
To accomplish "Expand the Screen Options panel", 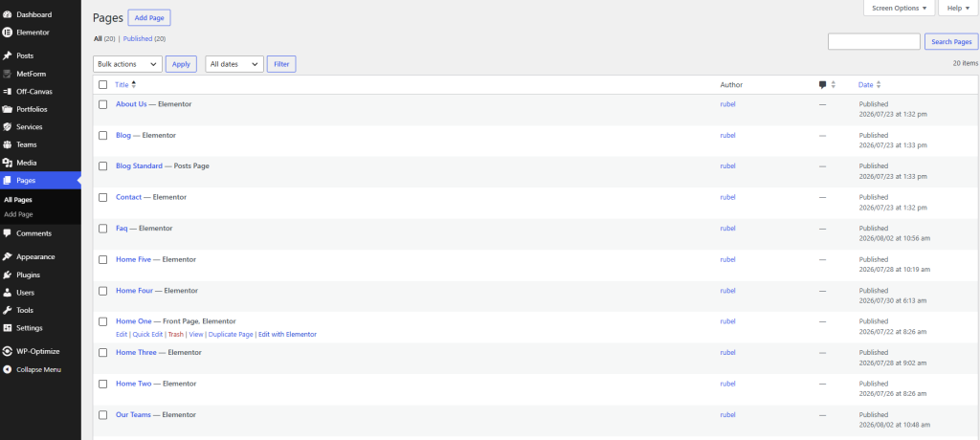I will pos(900,8).
